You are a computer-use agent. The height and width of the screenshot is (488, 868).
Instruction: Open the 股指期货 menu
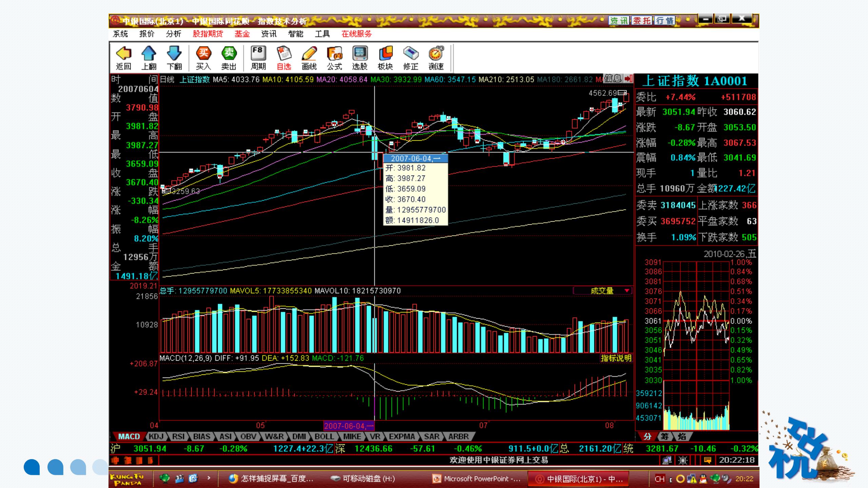pyautogui.click(x=208, y=34)
